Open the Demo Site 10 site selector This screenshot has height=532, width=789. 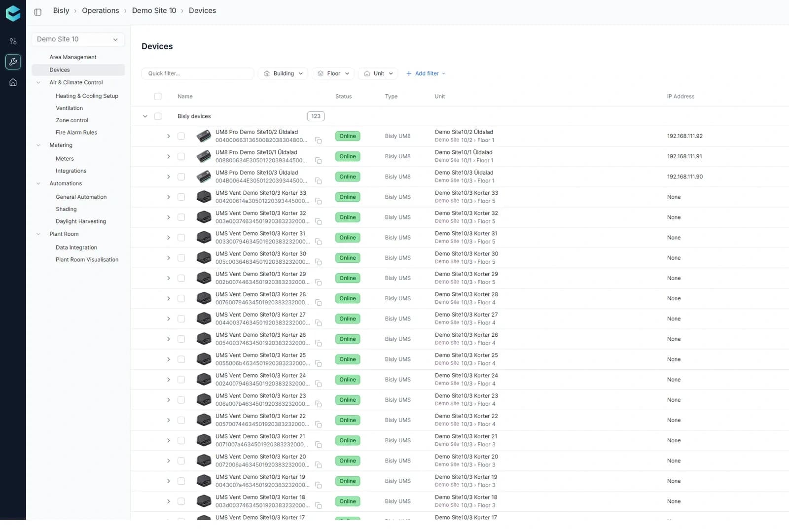coord(78,39)
